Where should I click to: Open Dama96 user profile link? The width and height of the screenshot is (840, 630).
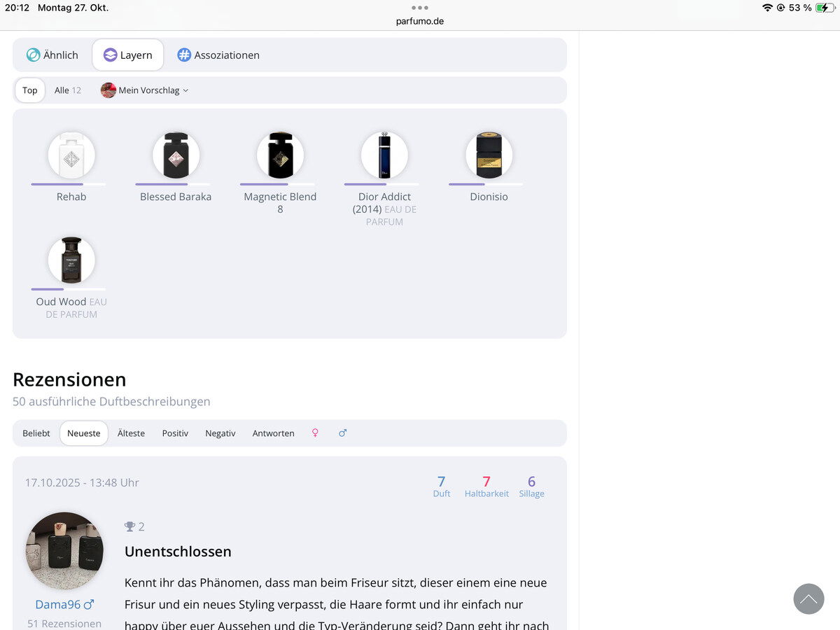pos(59,604)
